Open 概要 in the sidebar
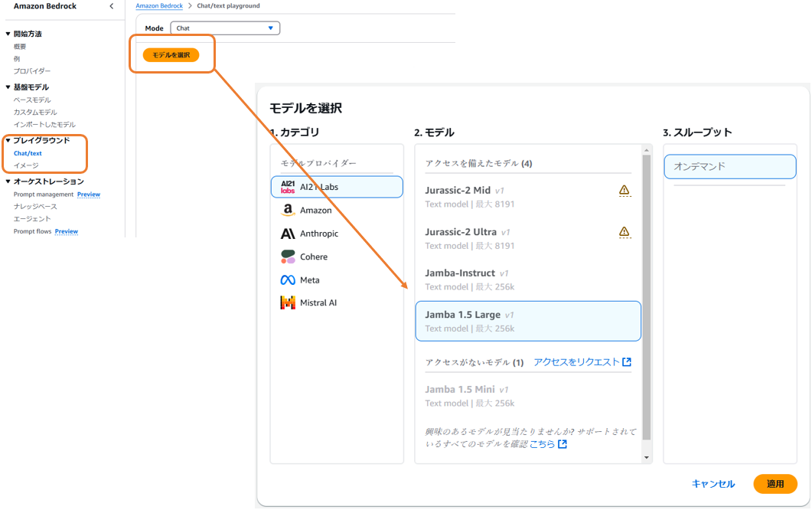Image resolution: width=812 pixels, height=510 pixels. pyautogui.click(x=20, y=47)
